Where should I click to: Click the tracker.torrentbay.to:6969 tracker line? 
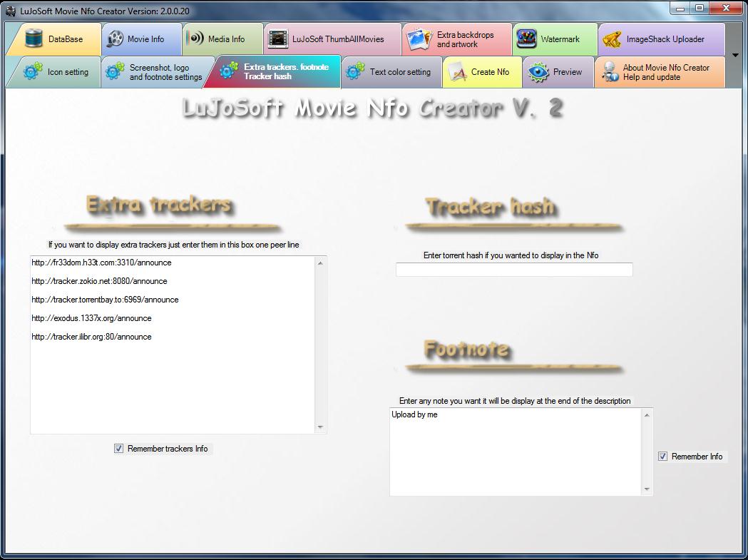click(105, 300)
